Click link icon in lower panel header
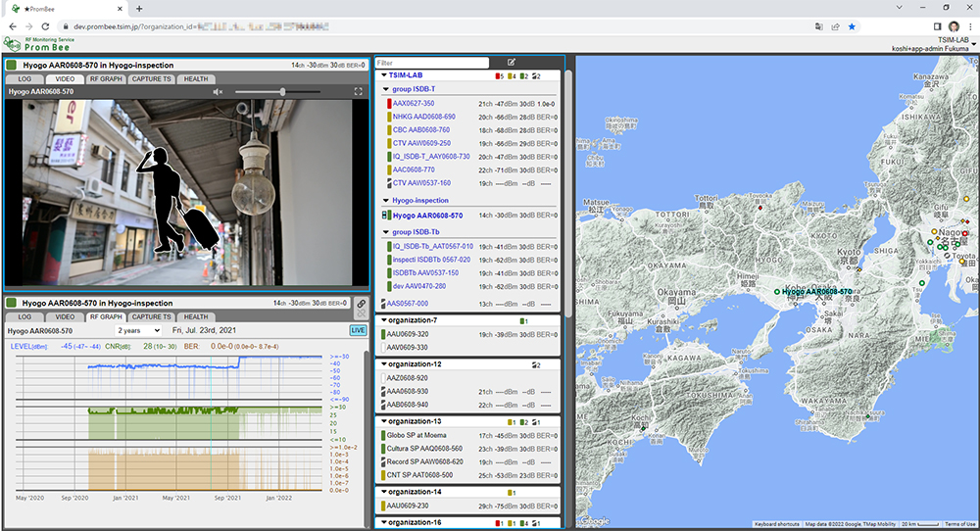The height and width of the screenshot is (531, 980). 362,303
